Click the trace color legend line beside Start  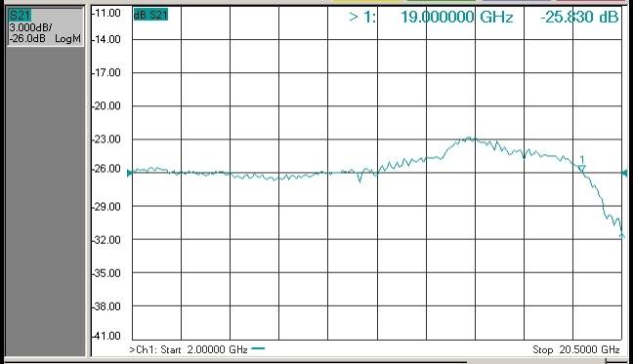point(258,348)
